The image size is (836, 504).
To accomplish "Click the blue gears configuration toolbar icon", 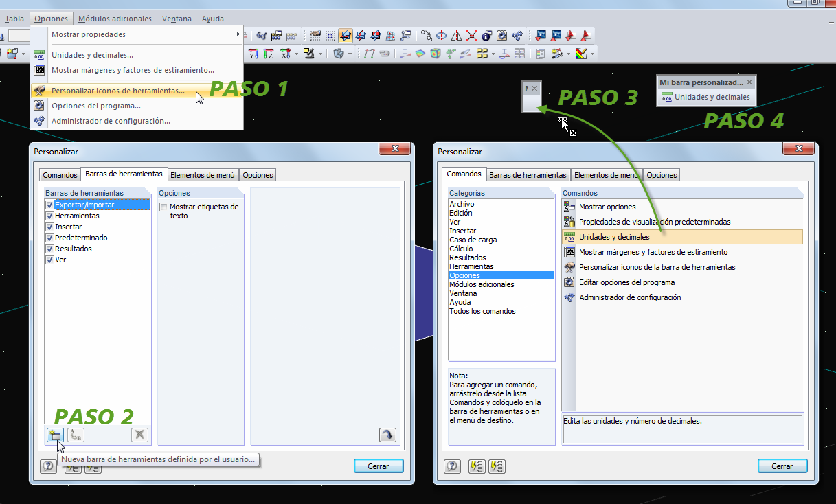I will click(x=517, y=36).
